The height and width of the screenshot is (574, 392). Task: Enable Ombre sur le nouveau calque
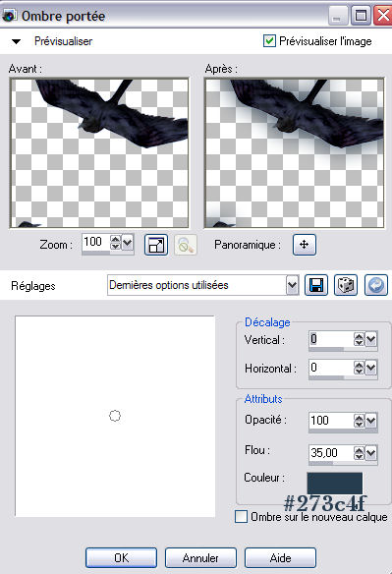(x=241, y=517)
